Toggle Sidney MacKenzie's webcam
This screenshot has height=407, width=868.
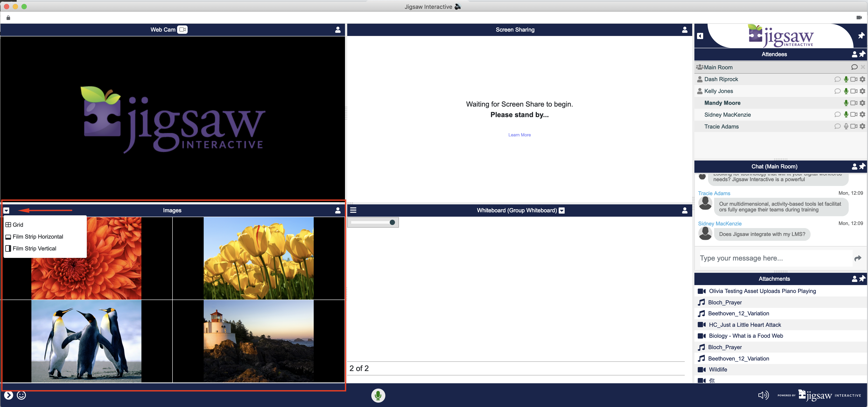[854, 115]
